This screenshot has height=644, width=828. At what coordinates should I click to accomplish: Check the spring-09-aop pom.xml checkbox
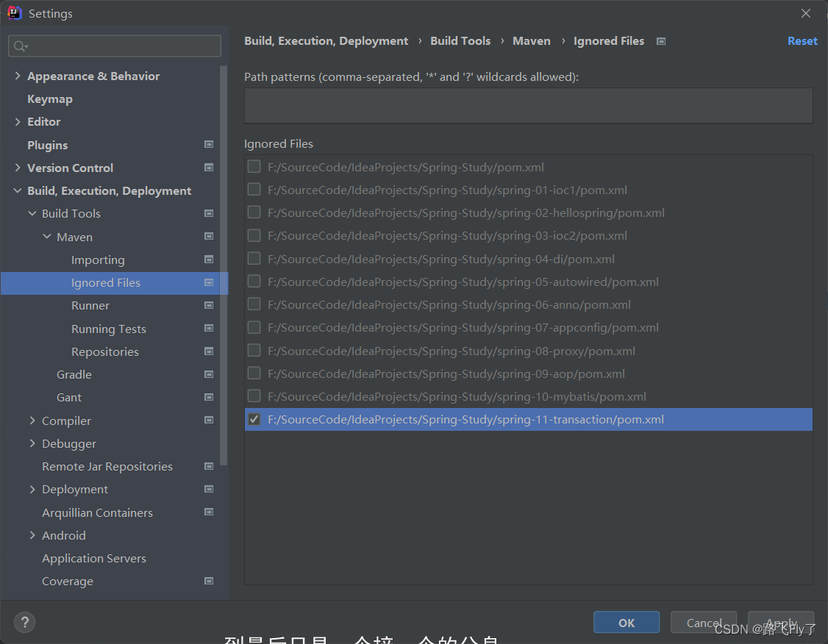254,373
